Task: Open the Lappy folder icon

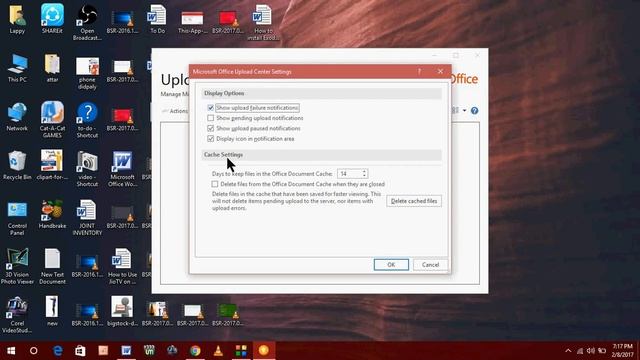Action: pyautogui.click(x=17, y=20)
